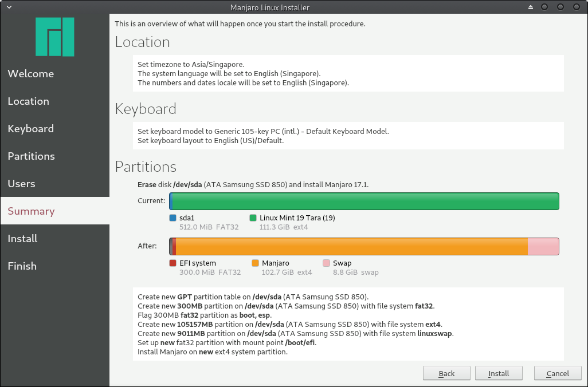Click the Back button
The image size is (588, 387).
point(446,373)
